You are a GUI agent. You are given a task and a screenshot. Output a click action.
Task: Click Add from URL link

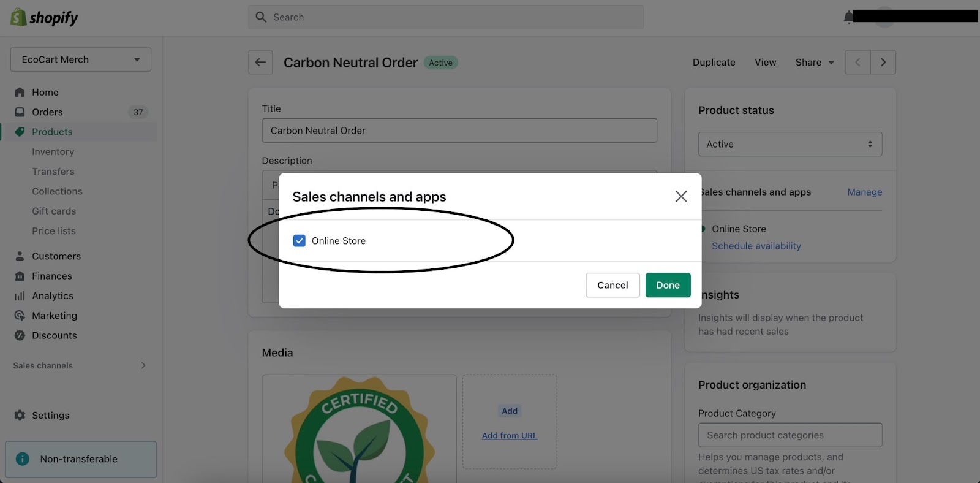click(x=510, y=436)
